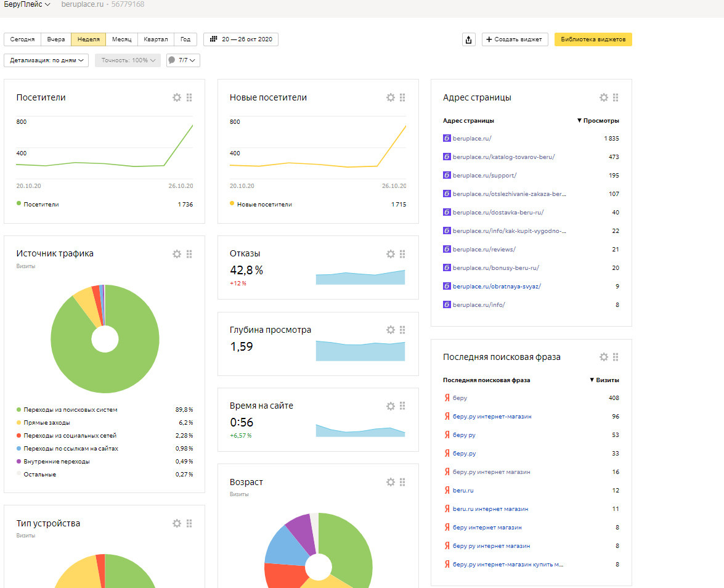Click drag handle on Последняя поисковая фраза widget
724x588 pixels.
coord(616,357)
